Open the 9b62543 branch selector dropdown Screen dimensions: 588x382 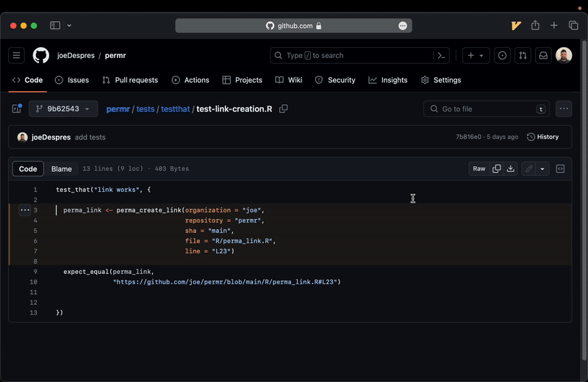click(x=63, y=109)
